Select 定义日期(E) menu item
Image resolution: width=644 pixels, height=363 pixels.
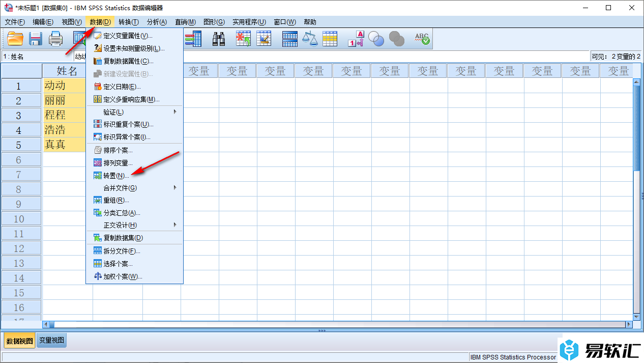coord(134,87)
